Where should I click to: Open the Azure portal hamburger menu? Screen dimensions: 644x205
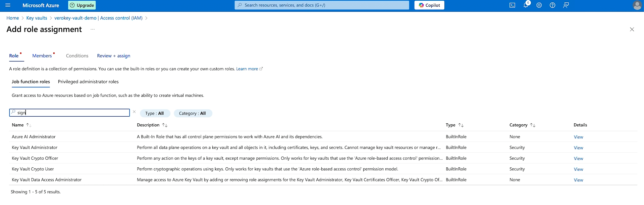click(x=8, y=5)
